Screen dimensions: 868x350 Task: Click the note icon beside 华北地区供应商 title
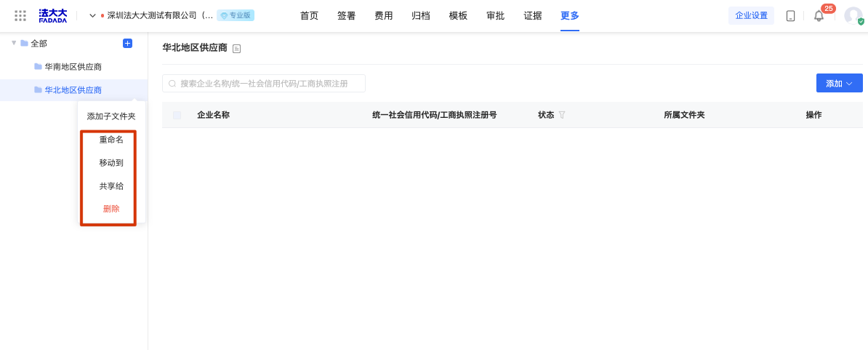[x=236, y=49]
